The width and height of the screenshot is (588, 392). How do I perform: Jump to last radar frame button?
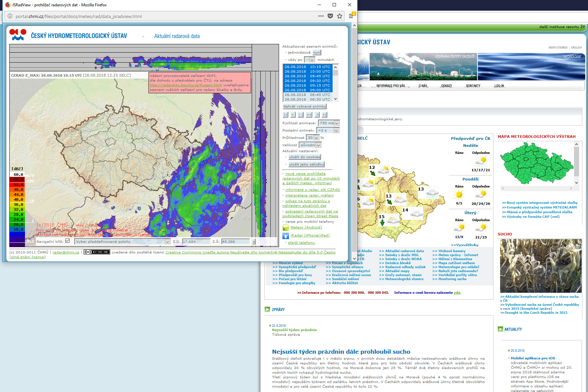pyautogui.click(x=324, y=115)
